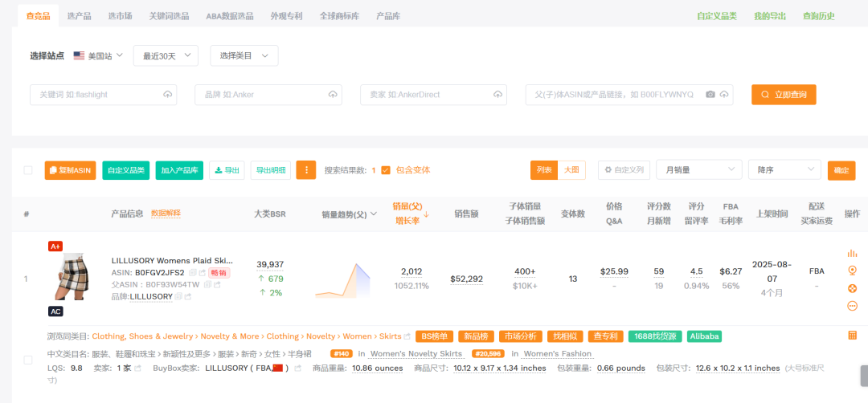Click the upload icon in the seller field

[497, 95]
